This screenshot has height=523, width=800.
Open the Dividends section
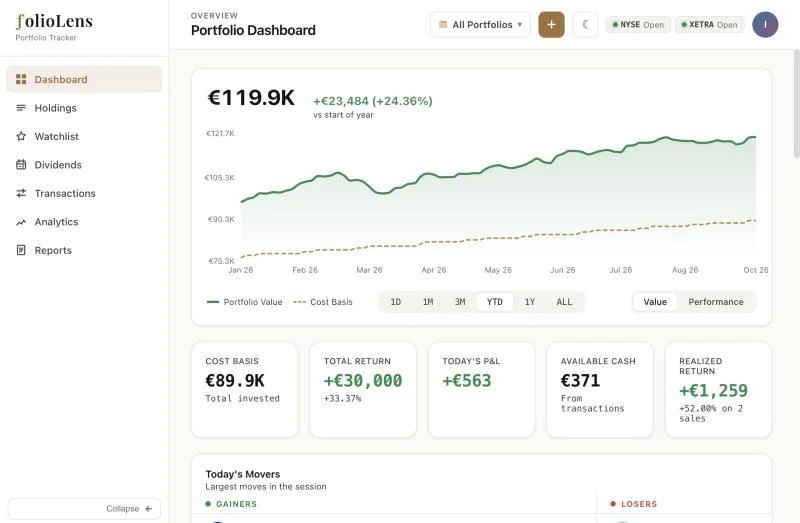point(84,165)
